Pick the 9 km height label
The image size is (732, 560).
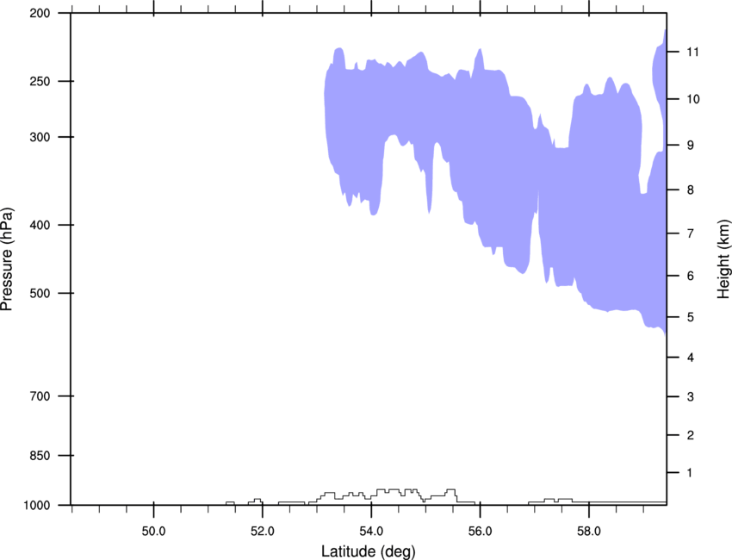click(x=691, y=146)
